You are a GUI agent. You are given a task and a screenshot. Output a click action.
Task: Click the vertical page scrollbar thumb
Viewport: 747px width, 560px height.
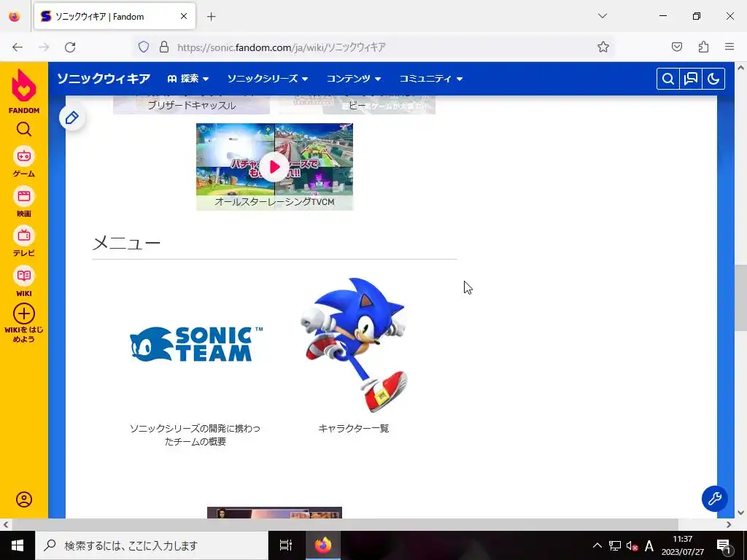tap(740, 297)
